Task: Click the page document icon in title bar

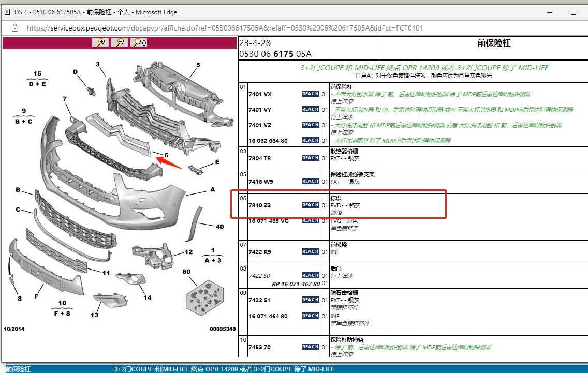Action: (x=7, y=12)
